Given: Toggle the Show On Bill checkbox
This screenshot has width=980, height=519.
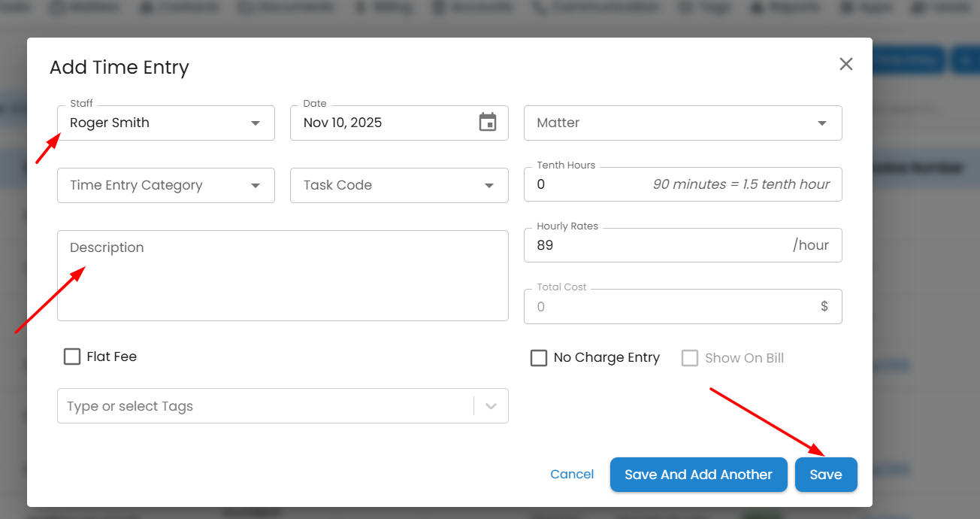Looking at the screenshot, I should click(x=690, y=358).
